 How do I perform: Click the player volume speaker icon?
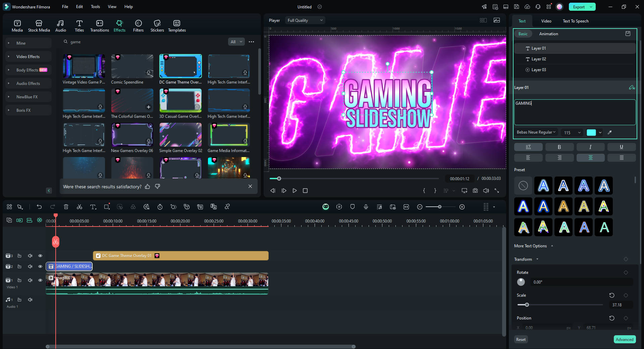[x=486, y=191]
